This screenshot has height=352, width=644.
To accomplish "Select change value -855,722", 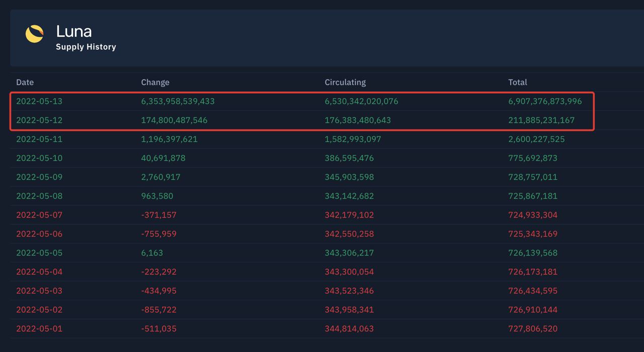I will pyautogui.click(x=158, y=309).
